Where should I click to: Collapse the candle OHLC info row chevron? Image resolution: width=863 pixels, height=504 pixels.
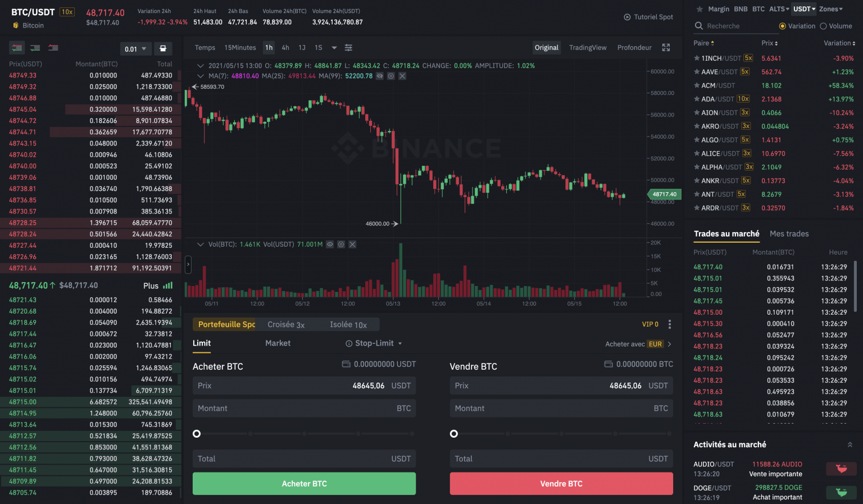point(200,66)
